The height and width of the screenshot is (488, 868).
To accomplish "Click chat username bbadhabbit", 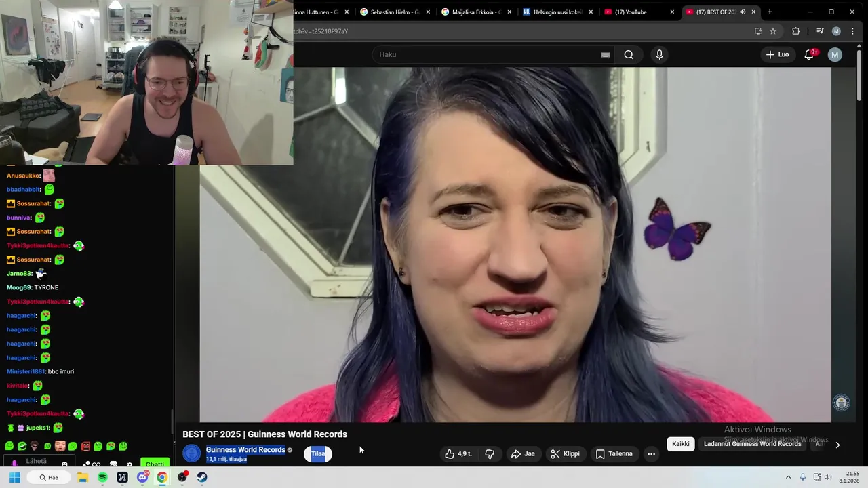I will click(x=24, y=190).
